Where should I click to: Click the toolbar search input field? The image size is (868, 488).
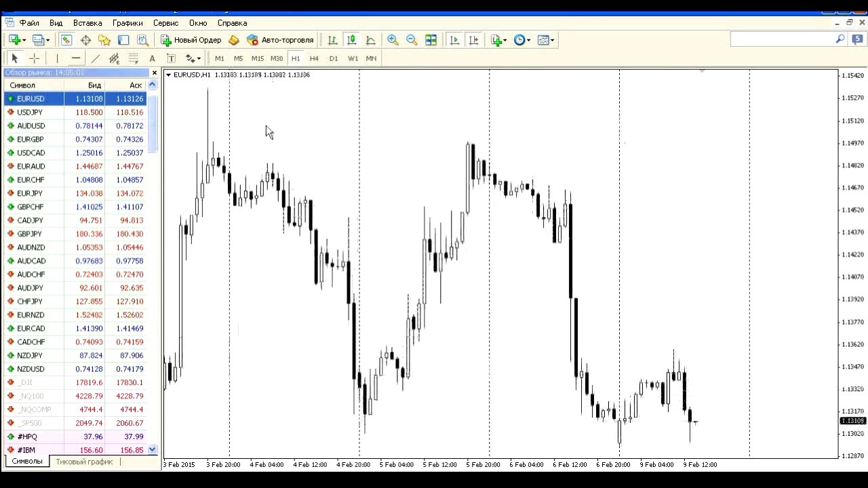[x=783, y=39]
